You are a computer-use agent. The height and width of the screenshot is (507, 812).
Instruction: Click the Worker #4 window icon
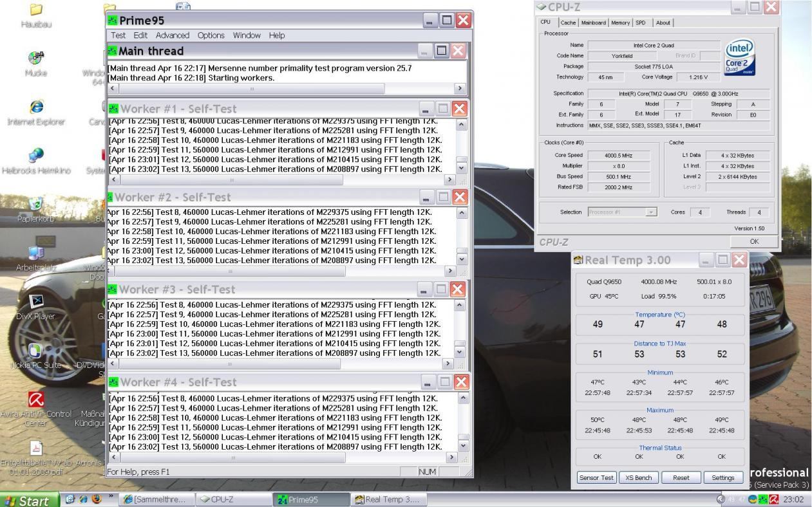coord(113,382)
